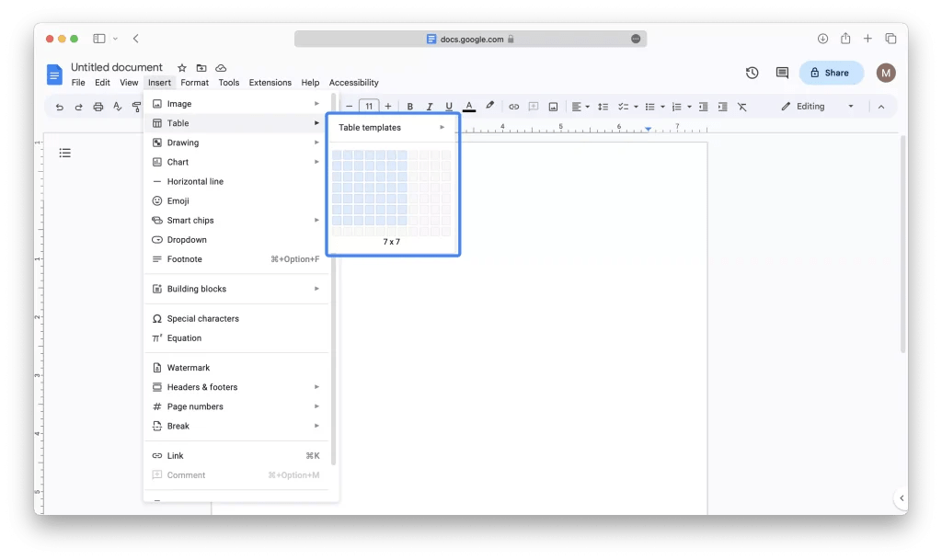The width and height of the screenshot is (942, 560).
Task: Expand the Drawing submenu
Action: (x=236, y=143)
